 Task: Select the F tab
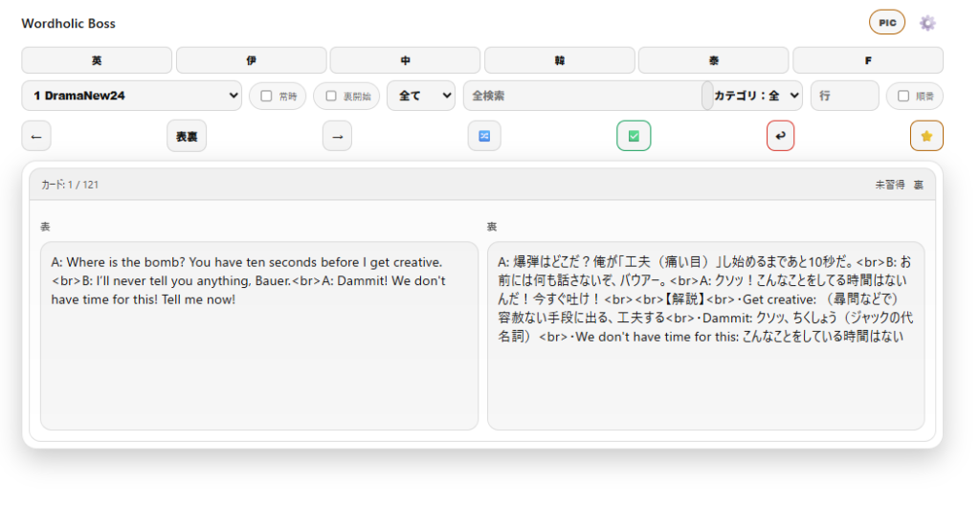[x=867, y=60]
